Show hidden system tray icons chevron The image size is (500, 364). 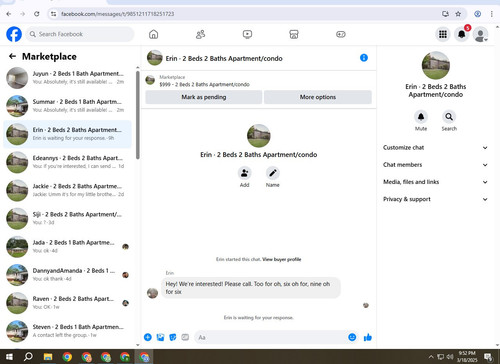(431, 357)
